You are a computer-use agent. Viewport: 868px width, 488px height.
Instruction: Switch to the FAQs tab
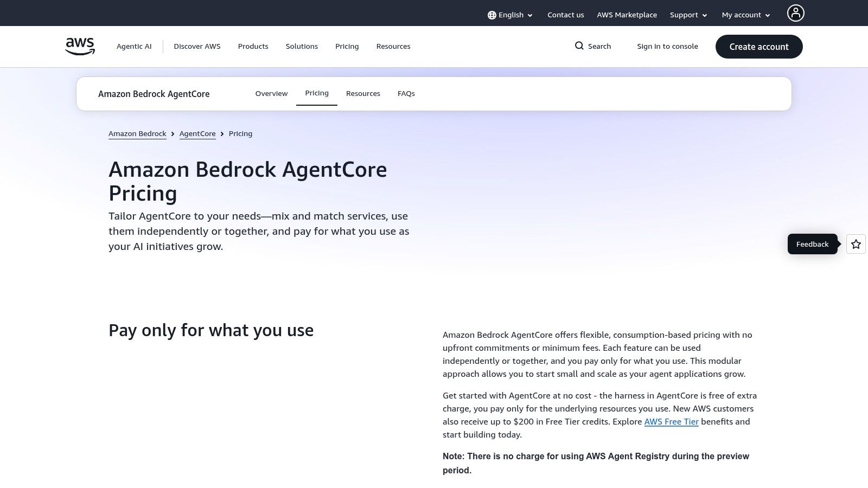point(406,94)
